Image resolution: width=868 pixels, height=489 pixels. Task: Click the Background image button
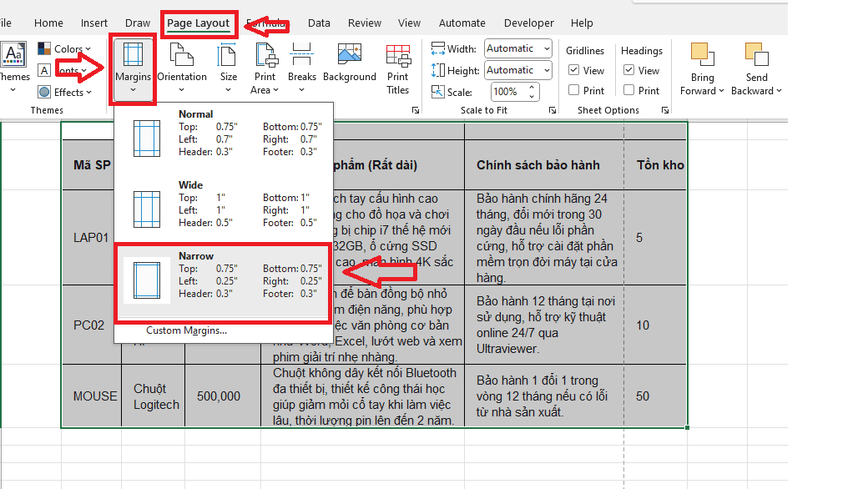point(350,63)
